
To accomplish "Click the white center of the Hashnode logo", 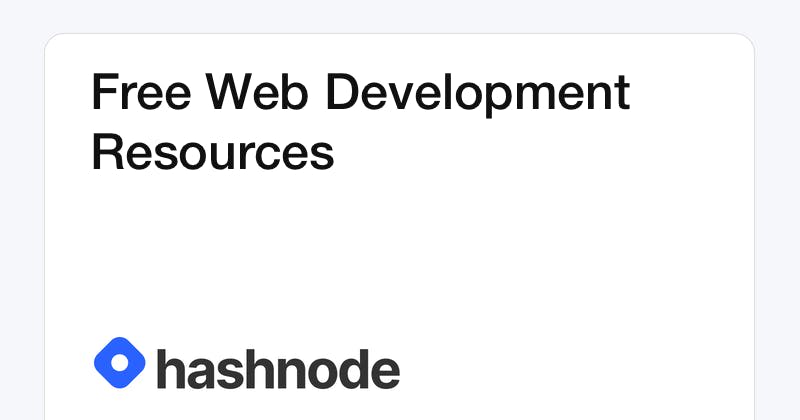I will tap(119, 362).
